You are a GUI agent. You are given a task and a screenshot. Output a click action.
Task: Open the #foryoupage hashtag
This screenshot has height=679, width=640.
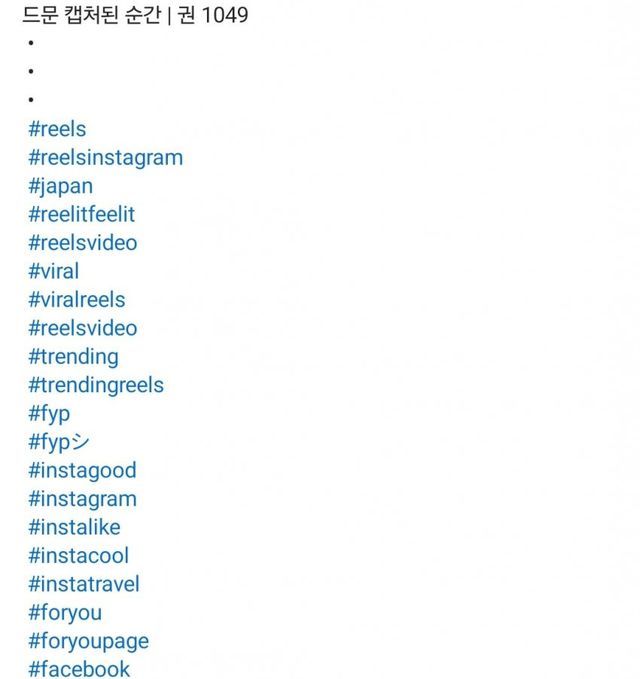(88, 641)
